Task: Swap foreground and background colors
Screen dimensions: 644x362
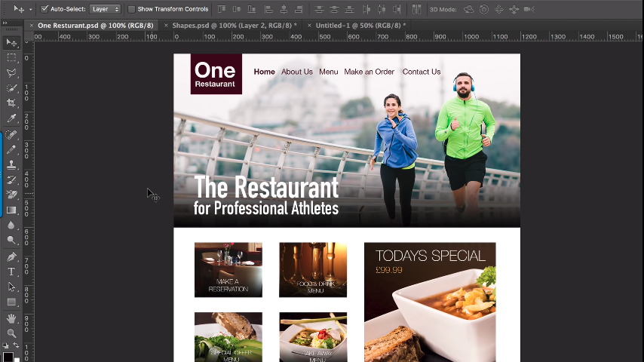Action: 16,345
